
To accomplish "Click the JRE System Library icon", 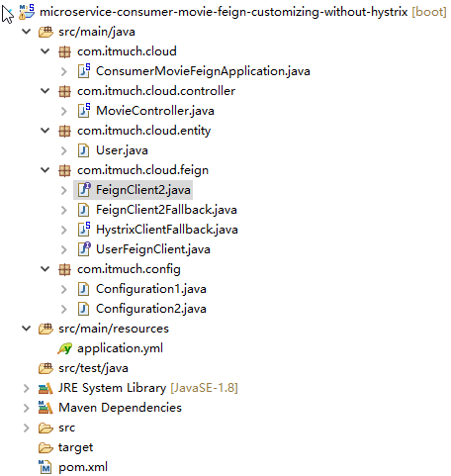I will (x=45, y=388).
